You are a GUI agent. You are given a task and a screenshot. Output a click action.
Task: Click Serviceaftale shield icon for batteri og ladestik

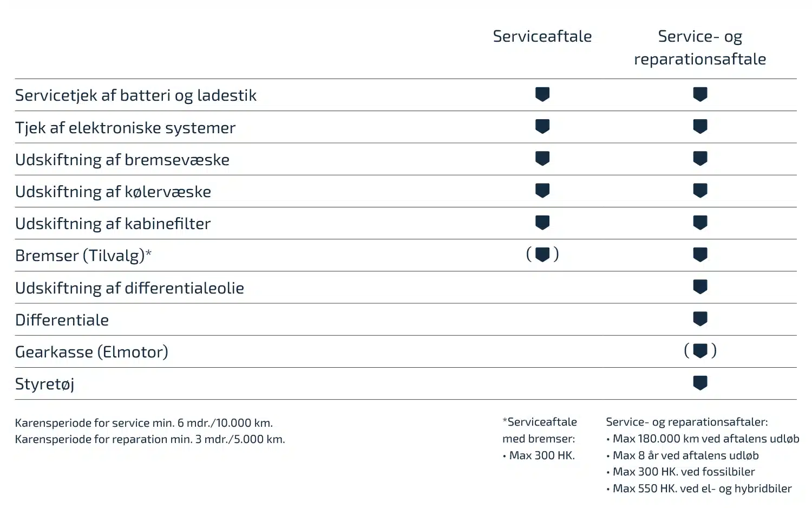(x=542, y=94)
